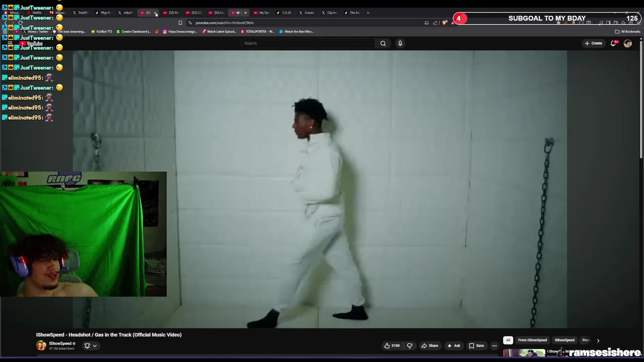Click the address bar URL
Screen dimensions: 644x362
[x=224, y=23]
